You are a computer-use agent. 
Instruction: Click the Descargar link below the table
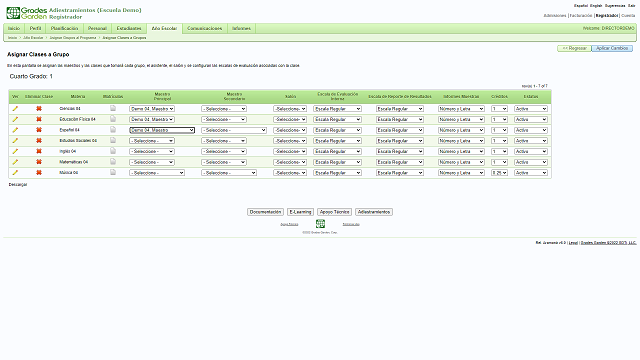(x=18, y=184)
